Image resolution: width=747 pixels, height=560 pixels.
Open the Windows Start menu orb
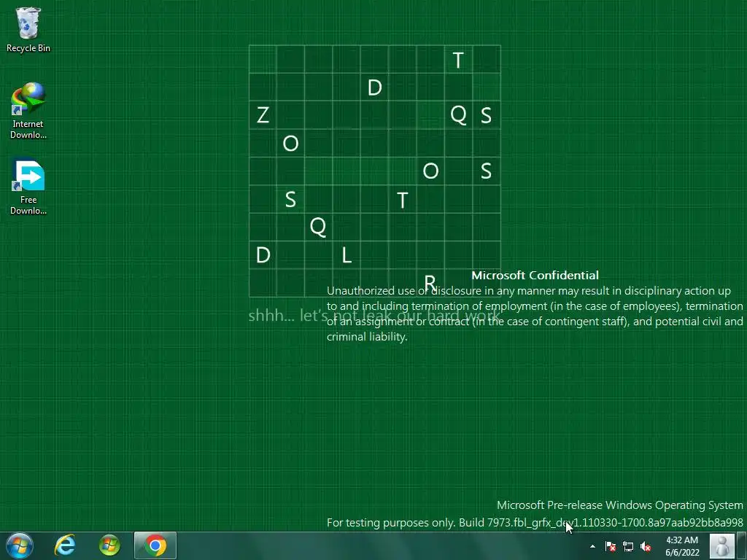20,545
